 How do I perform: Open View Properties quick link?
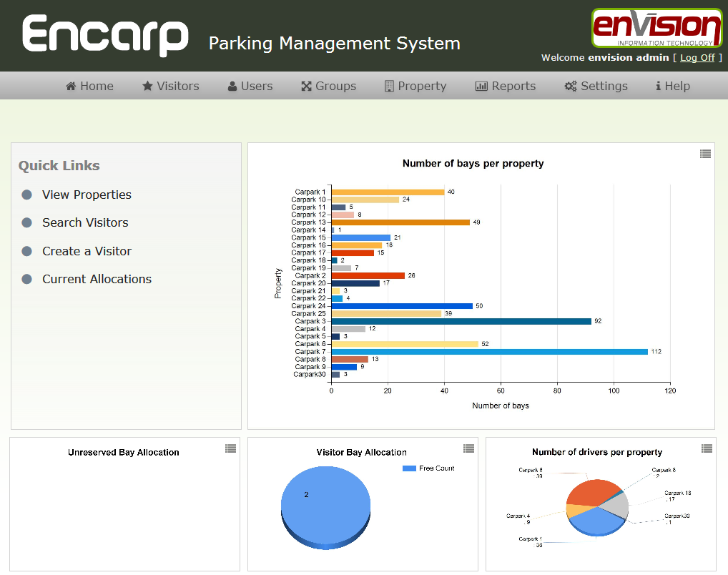pyautogui.click(x=87, y=195)
